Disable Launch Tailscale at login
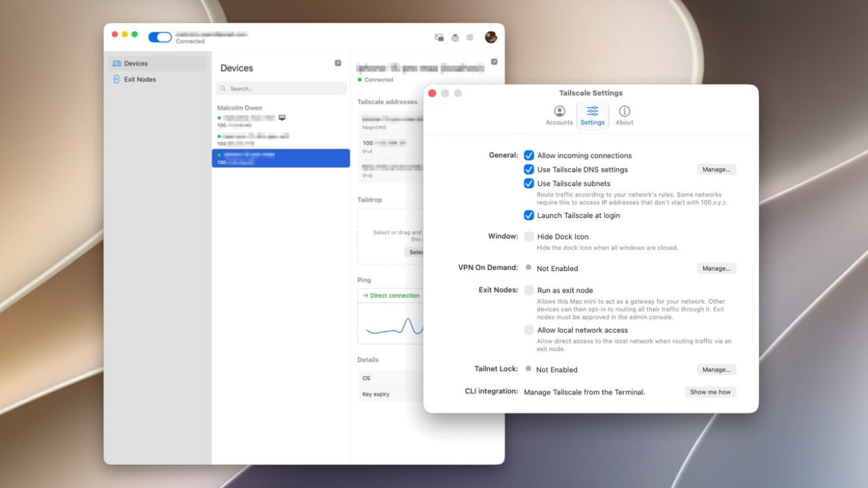Image resolution: width=868 pixels, height=488 pixels. pyautogui.click(x=529, y=216)
